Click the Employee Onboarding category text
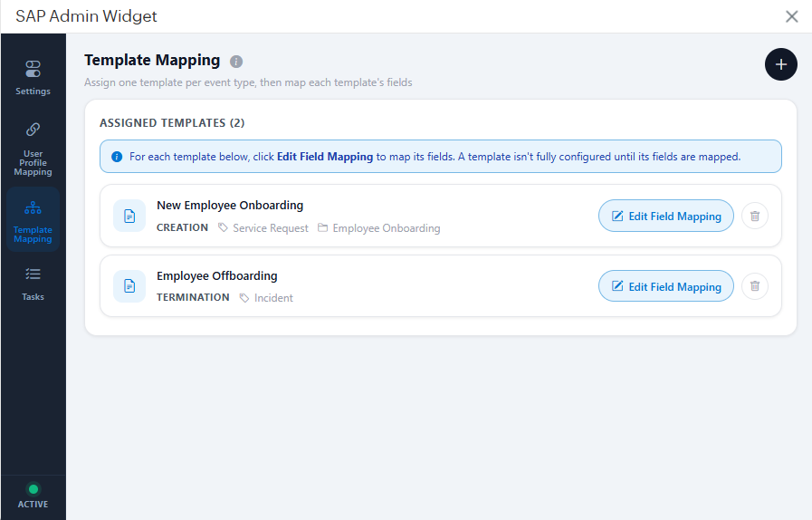Viewport: 812px width, 520px height. [387, 228]
